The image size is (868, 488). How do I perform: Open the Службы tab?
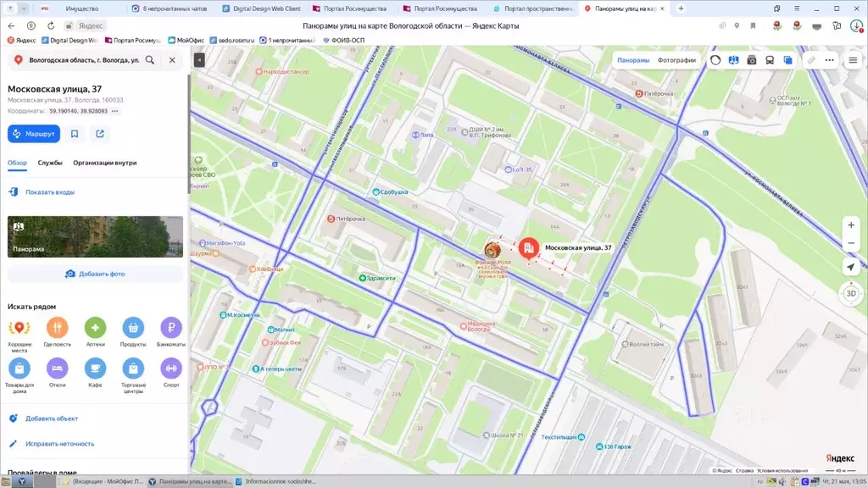coord(50,163)
